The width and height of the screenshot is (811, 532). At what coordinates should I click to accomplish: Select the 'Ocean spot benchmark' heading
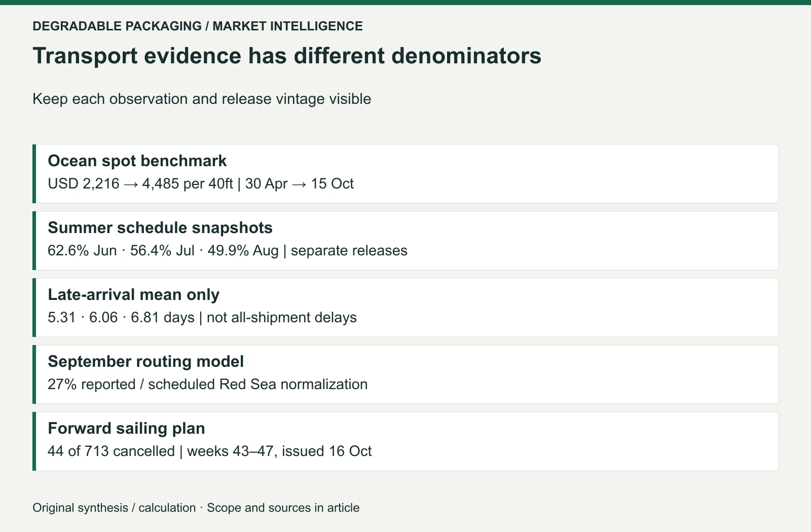click(137, 161)
